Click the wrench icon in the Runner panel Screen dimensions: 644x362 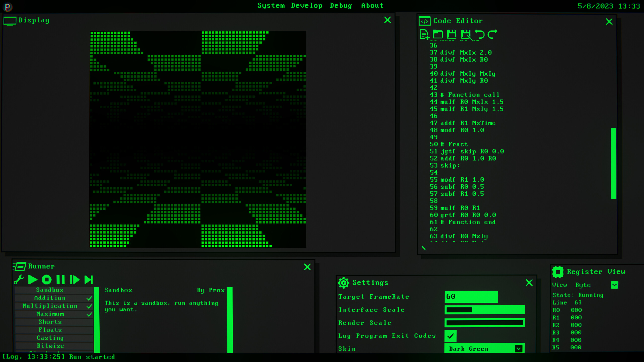[x=19, y=280]
